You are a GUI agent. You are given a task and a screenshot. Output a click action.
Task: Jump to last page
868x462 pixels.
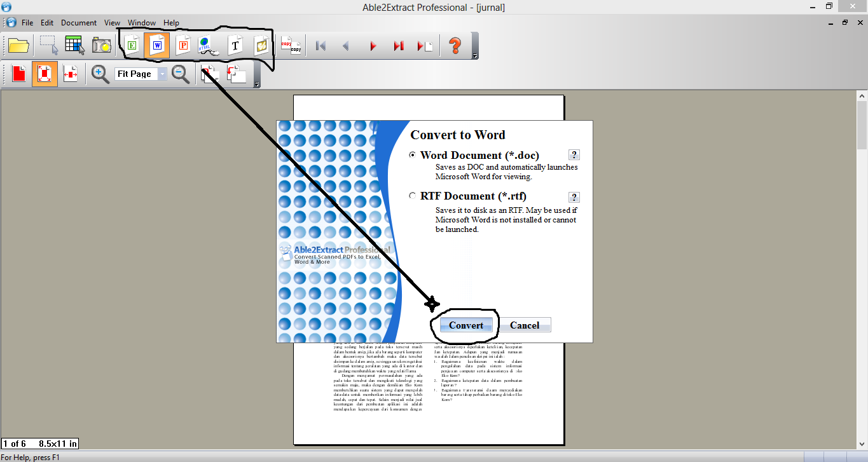pyautogui.click(x=399, y=46)
